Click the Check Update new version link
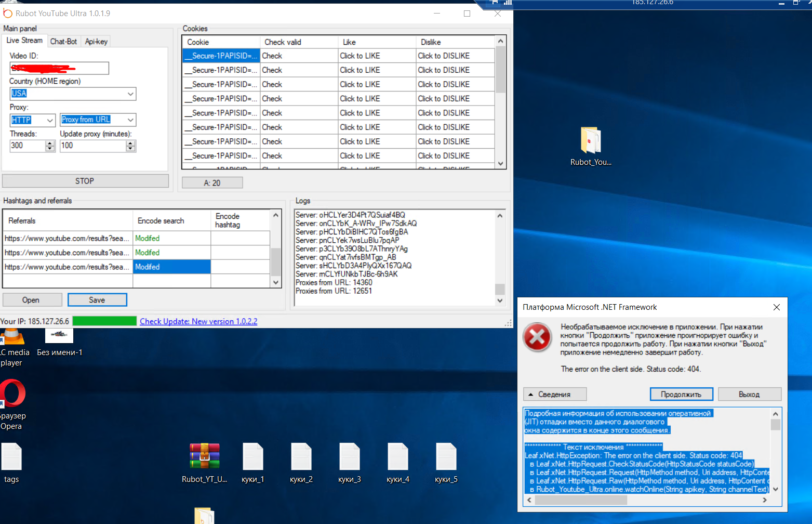This screenshot has height=524, width=812. (198, 321)
